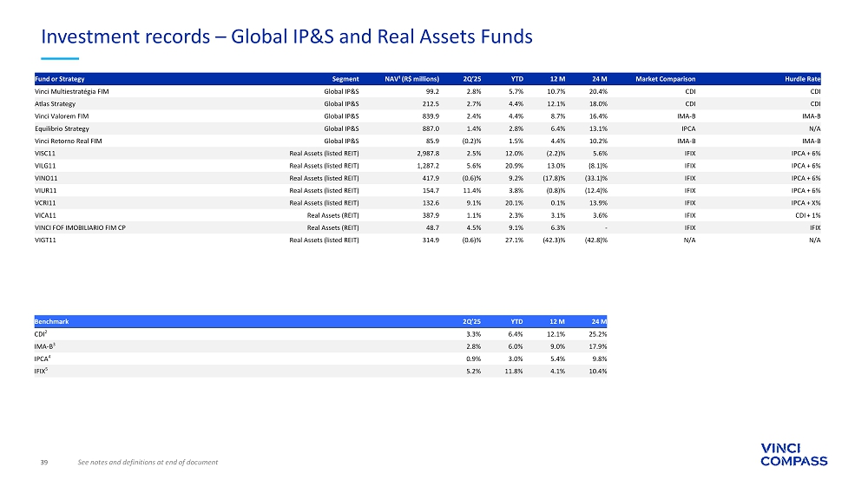Select the Fund or Strategy column header
This screenshot has width=868, height=487.
click(x=59, y=79)
